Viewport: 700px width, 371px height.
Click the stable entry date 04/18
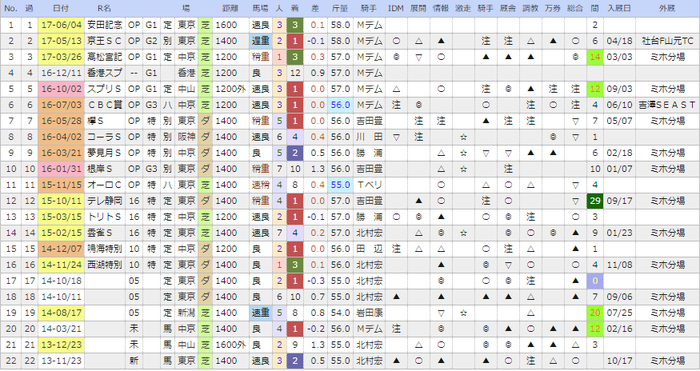[619, 41]
